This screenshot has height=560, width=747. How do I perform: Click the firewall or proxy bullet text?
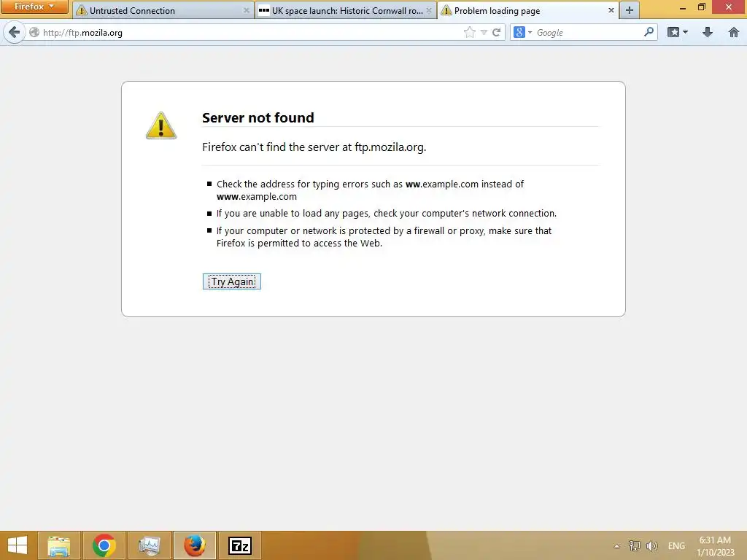point(384,237)
